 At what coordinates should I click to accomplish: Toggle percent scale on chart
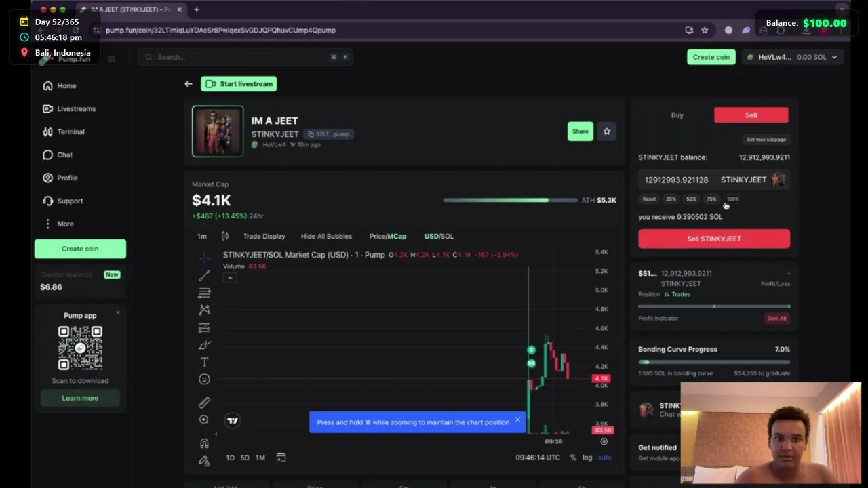click(573, 457)
